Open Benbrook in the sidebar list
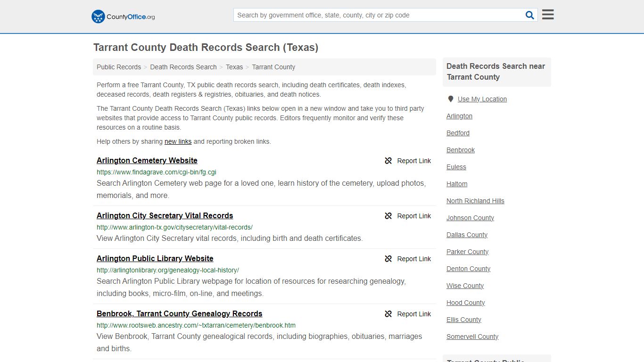 tap(461, 150)
